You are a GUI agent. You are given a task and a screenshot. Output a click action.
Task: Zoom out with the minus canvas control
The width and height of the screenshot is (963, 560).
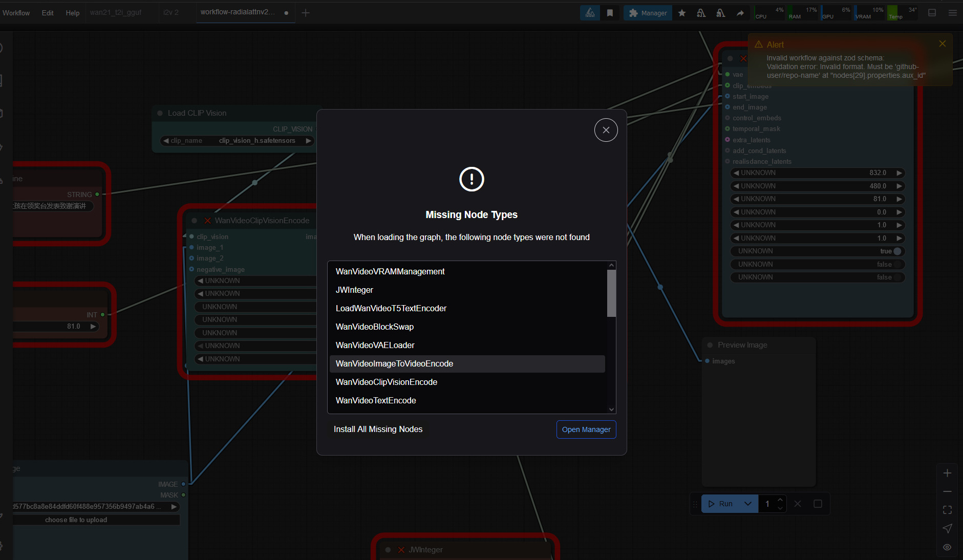coord(948,491)
